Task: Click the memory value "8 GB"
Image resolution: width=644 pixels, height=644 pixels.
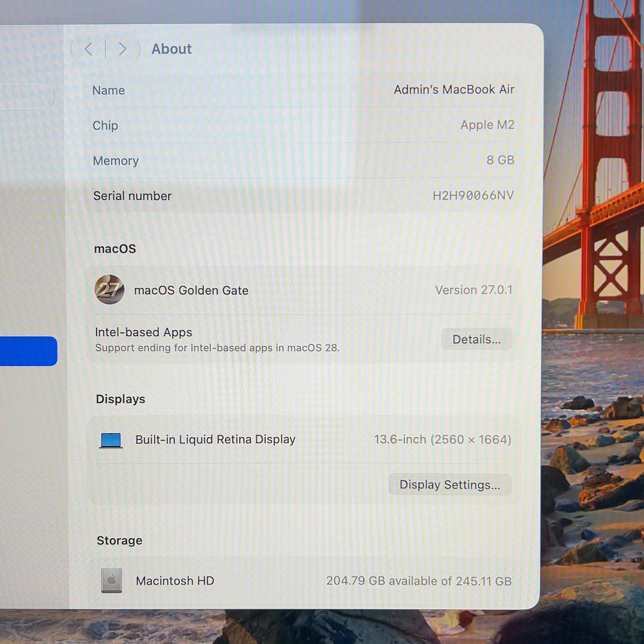Action: pyautogui.click(x=500, y=160)
